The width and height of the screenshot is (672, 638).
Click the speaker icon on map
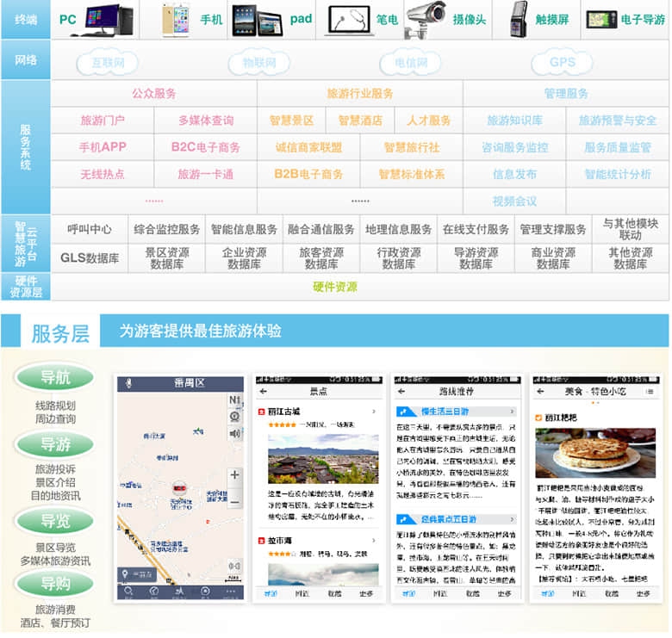(234, 433)
